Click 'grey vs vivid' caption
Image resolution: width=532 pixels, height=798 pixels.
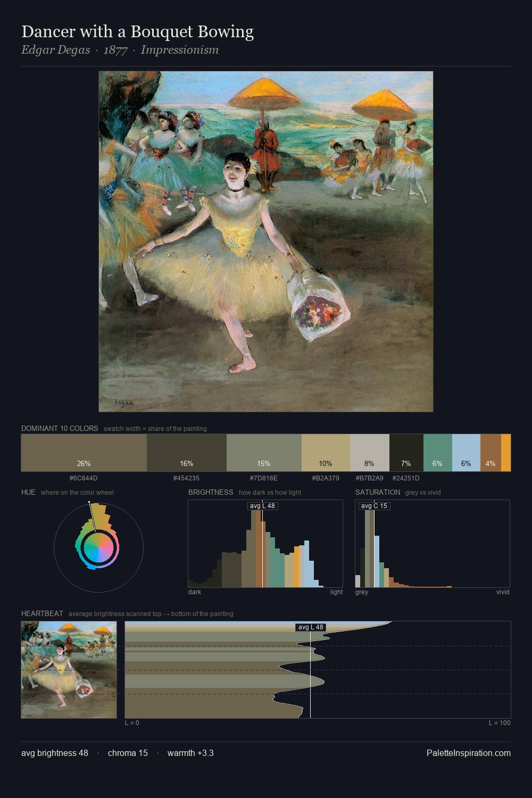423,493
